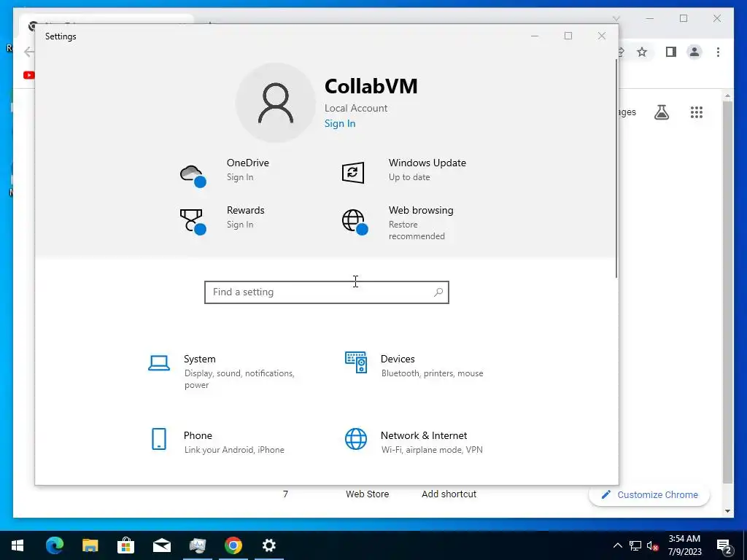Open the Windows Update refresh icon
This screenshot has width=747, height=560.
coord(353,172)
